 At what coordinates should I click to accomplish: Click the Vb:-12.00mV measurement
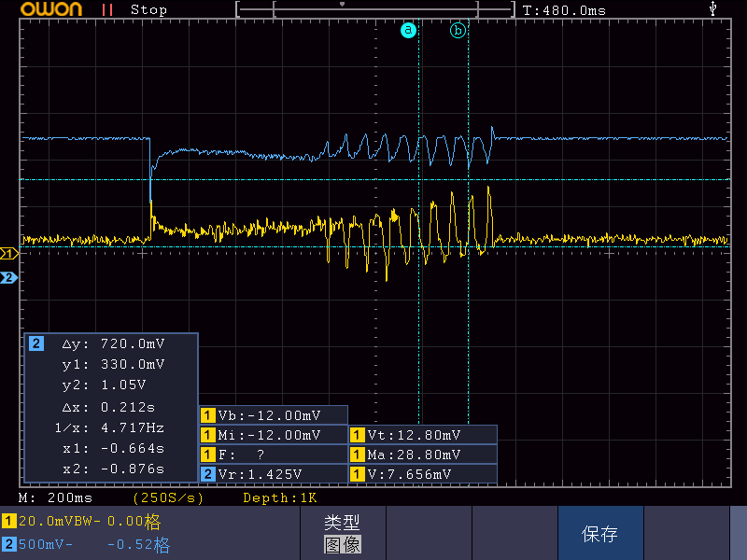click(274, 415)
